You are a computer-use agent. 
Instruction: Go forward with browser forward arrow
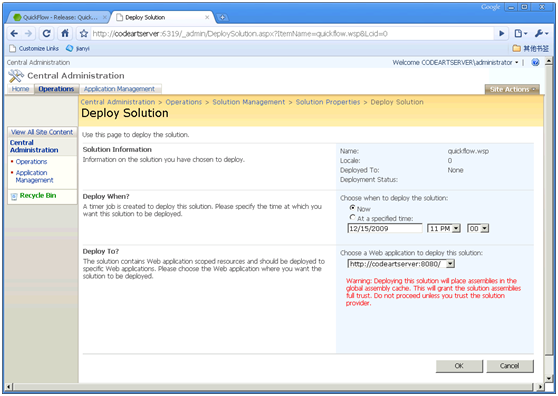28,33
